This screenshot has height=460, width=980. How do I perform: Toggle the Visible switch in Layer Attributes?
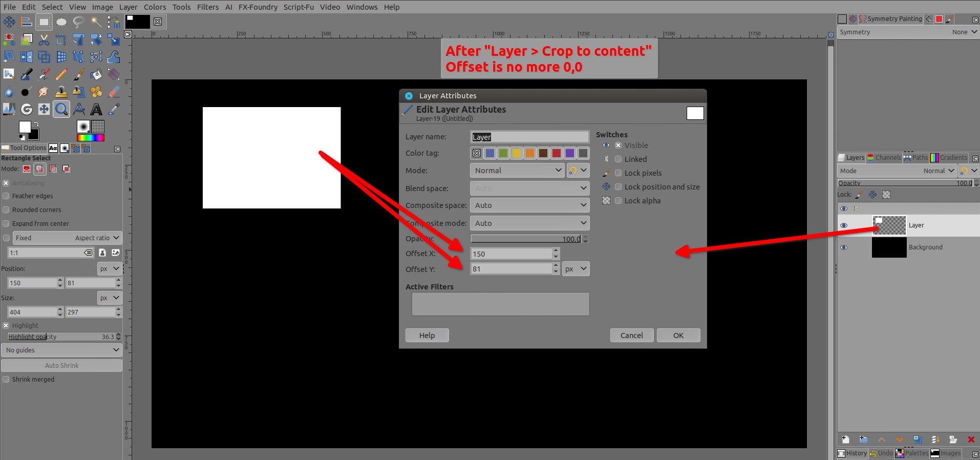618,145
